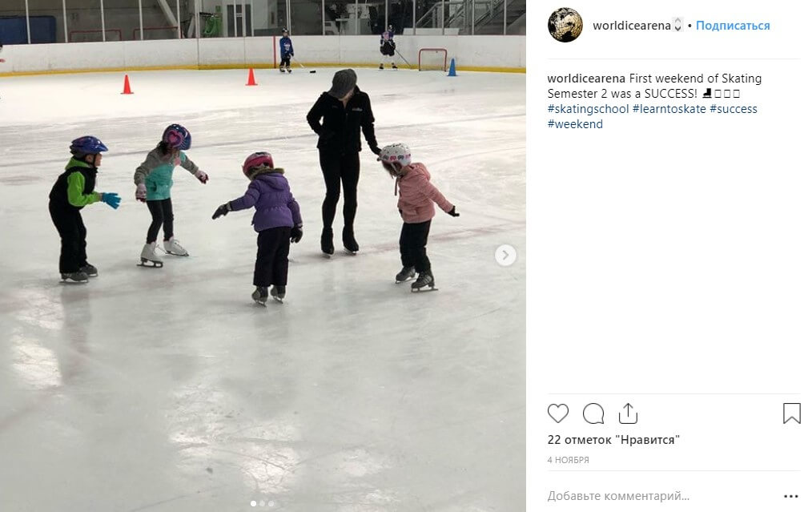The image size is (812, 512).
Task: Open the #success hashtag
Action: click(x=734, y=109)
